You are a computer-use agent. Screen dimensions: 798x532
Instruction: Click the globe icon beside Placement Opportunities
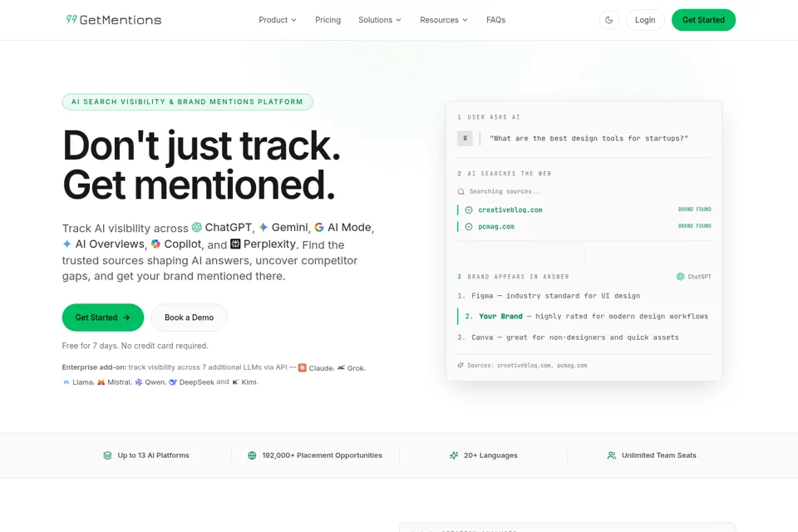[x=252, y=456]
